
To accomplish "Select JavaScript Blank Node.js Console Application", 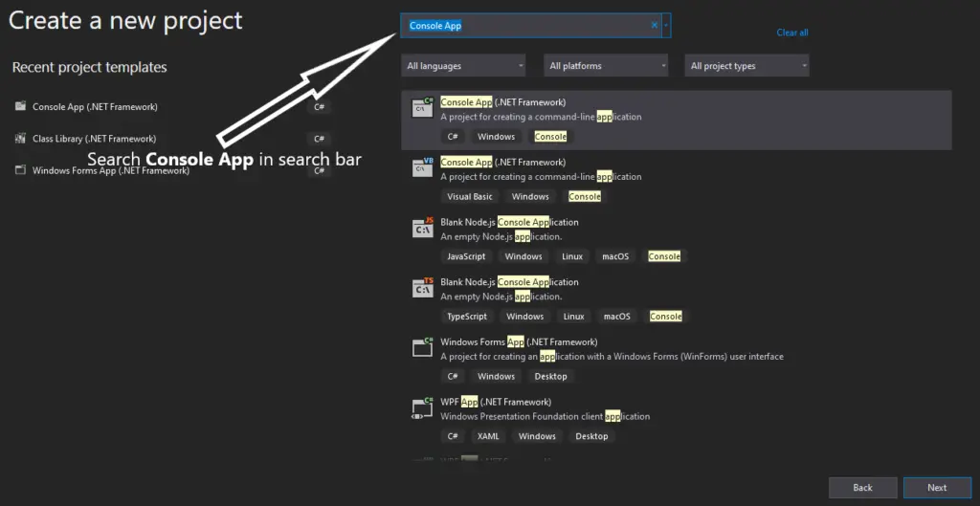I will (677, 240).
